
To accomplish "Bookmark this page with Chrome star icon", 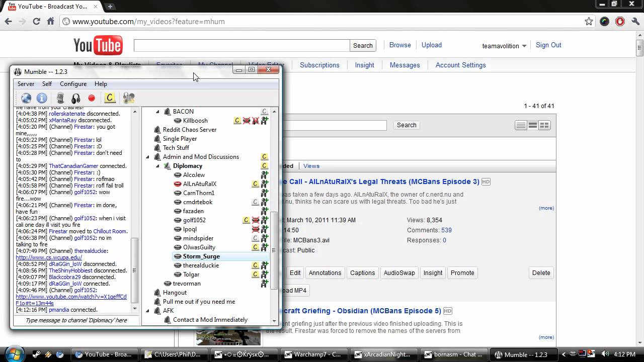I will (589, 22).
